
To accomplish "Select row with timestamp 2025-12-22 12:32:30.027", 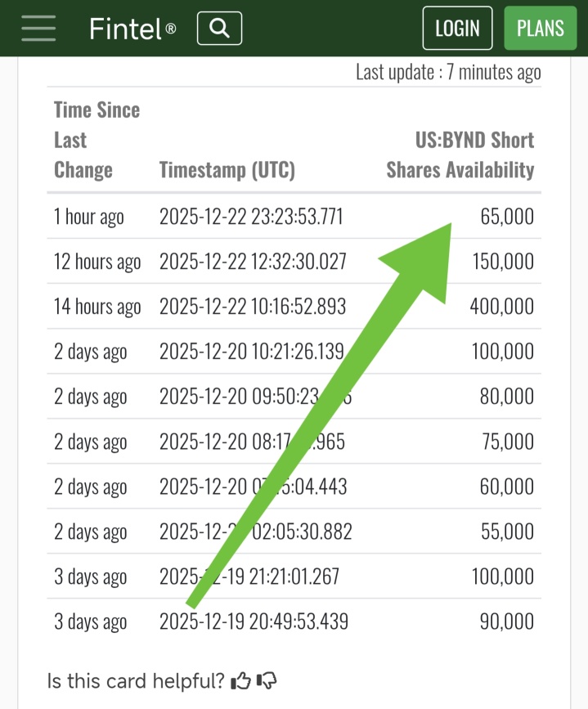I will (294, 262).
